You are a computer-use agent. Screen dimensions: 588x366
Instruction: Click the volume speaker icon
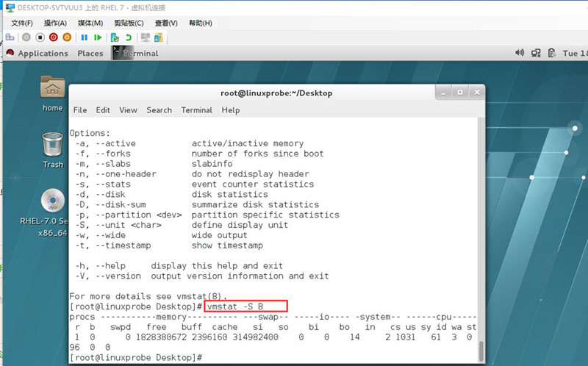[x=520, y=53]
